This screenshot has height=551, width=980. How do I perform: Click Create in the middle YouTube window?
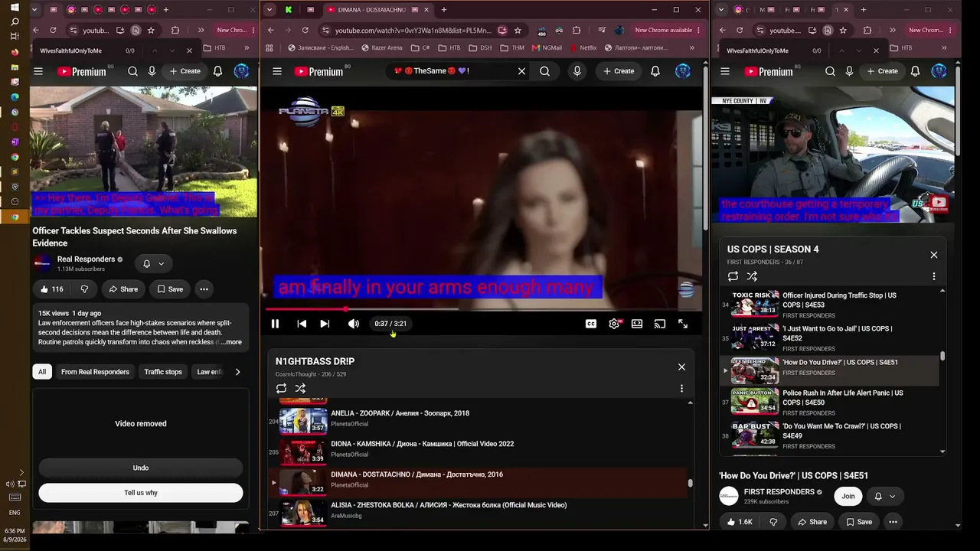(x=619, y=71)
